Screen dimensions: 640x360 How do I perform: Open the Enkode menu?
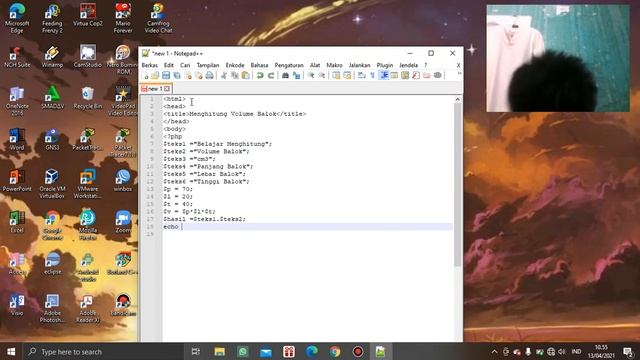(235, 65)
